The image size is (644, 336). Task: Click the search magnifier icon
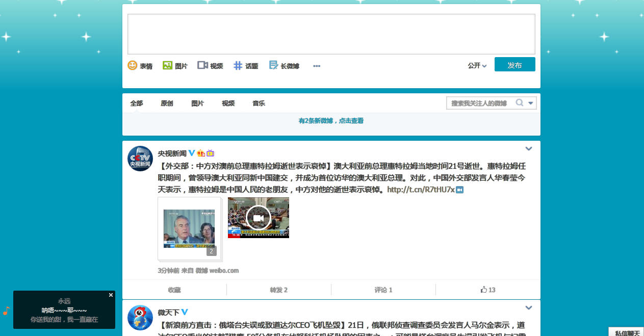coord(519,103)
